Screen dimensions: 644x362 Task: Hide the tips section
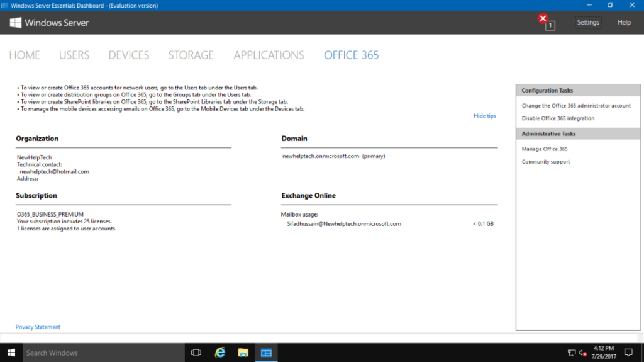(485, 116)
